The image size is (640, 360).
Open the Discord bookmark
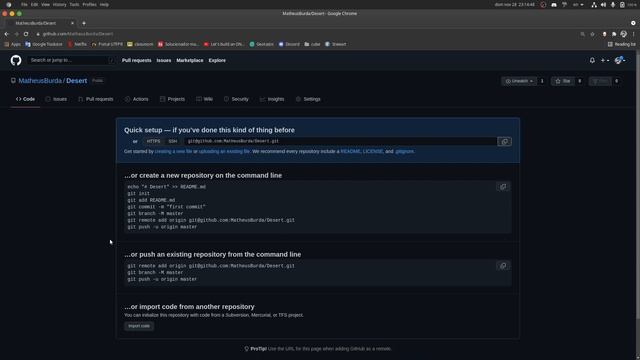coord(289,44)
